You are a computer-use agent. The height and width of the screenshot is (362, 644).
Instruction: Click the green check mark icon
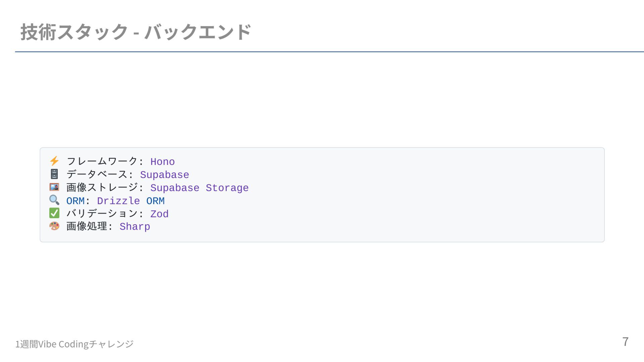54,213
